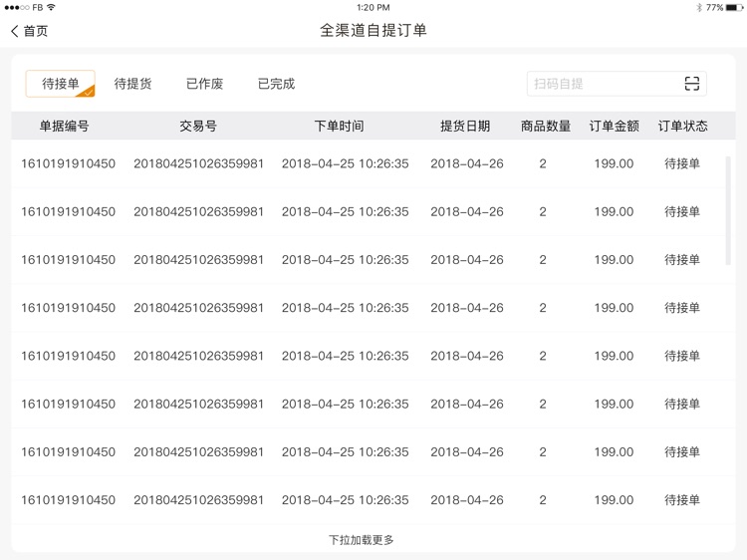The width and height of the screenshot is (747, 560).
Task: Click the 下单时间 column header
Action: click(339, 126)
